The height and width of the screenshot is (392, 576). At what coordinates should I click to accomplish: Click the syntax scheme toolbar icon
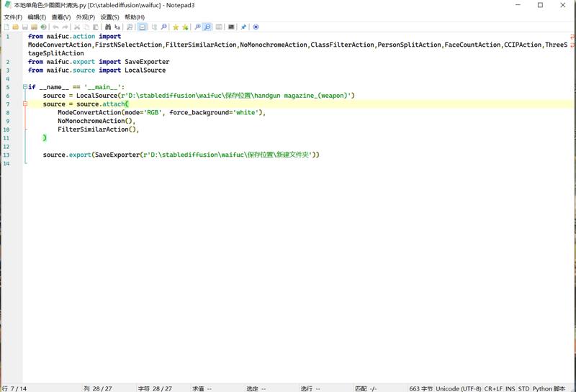(219, 27)
